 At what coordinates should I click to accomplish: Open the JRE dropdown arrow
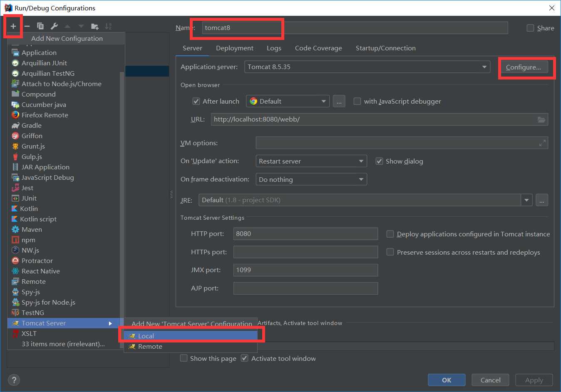[x=526, y=200]
